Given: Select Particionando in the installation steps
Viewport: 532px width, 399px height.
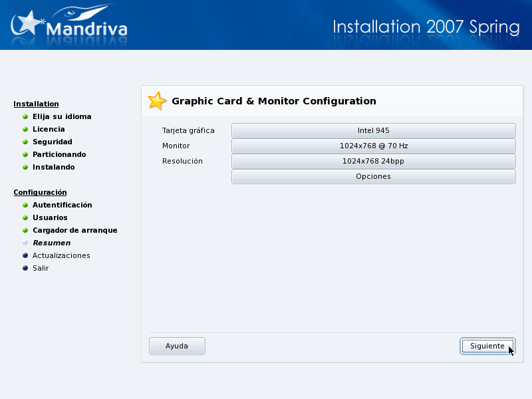Looking at the screenshot, I should tap(59, 154).
